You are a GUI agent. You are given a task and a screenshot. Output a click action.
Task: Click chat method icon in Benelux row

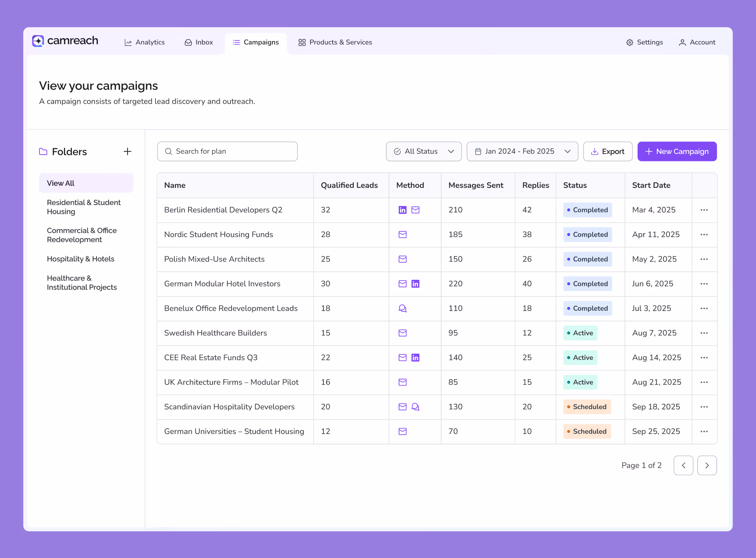(402, 308)
